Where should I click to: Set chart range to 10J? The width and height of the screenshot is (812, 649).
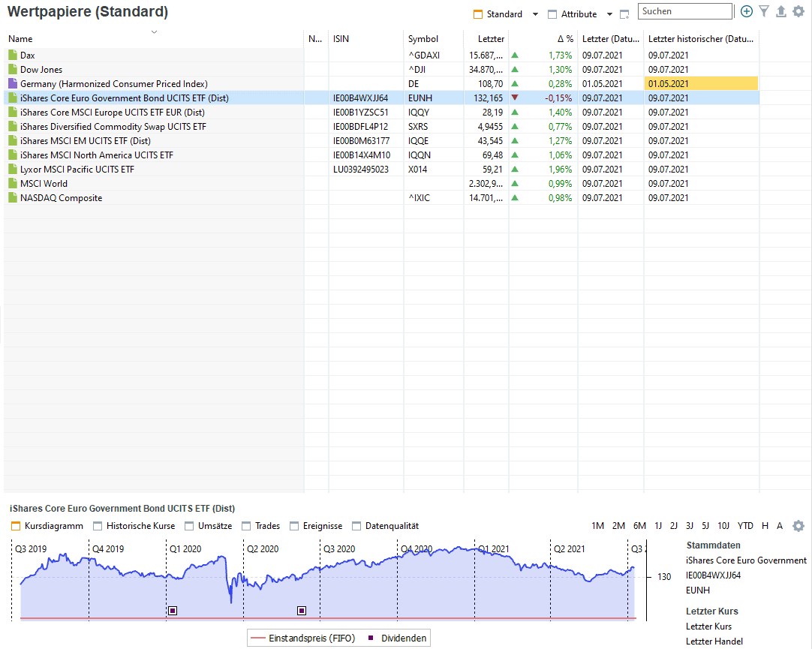(723, 526)
